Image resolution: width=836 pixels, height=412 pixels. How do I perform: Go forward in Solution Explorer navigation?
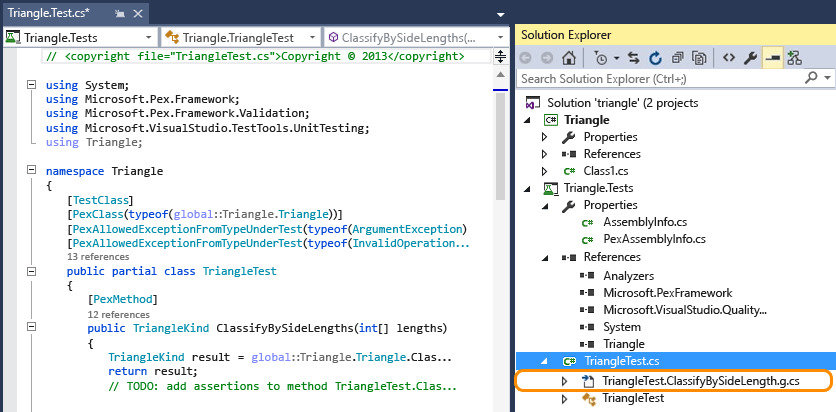point(546,58)
